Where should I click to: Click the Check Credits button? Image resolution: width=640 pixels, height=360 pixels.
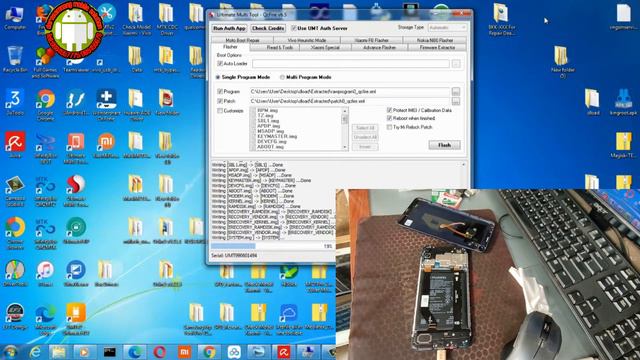tap(268, 28)
